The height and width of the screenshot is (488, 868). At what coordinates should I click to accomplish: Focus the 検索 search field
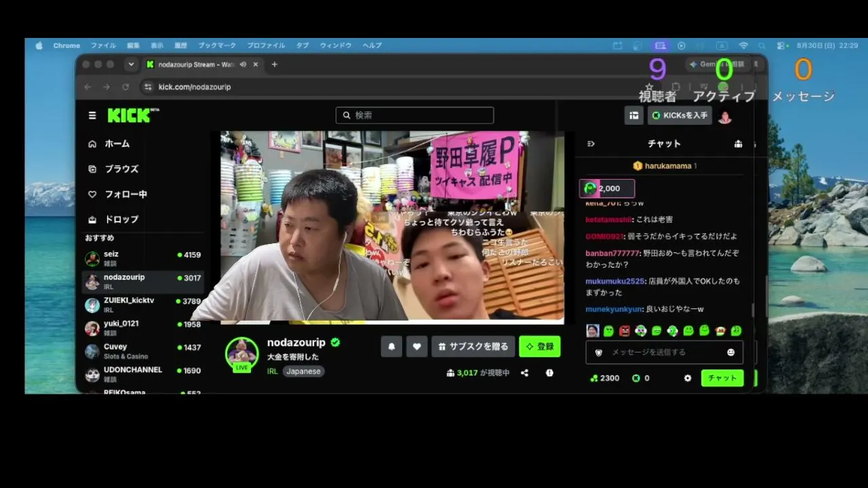[x=414, y=115]
